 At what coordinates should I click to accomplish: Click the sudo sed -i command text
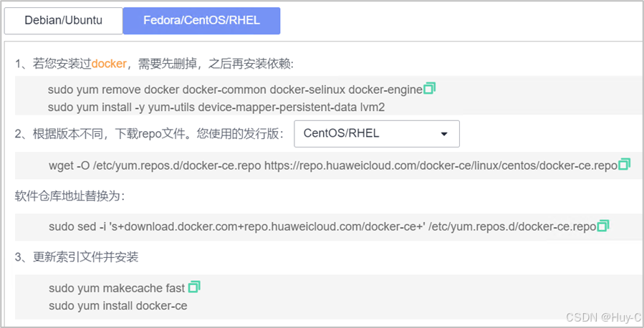[x=322, y=226]
